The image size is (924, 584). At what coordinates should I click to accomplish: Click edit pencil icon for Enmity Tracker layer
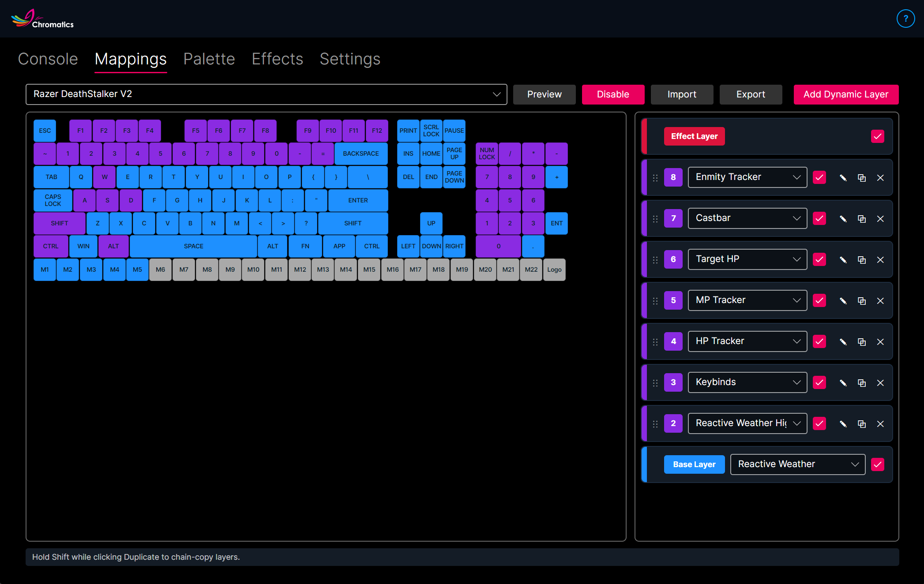click(x=843, y=178)
